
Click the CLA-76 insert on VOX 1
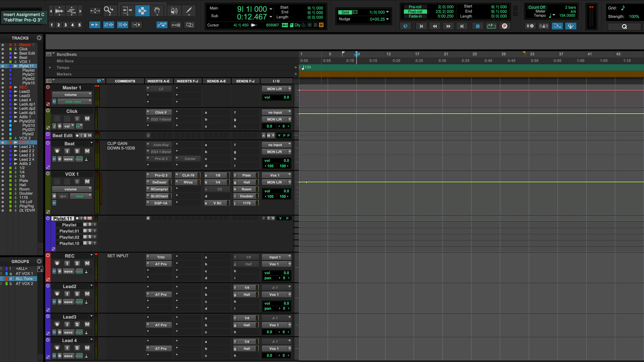pyautogui.click(x=188, y=175)
